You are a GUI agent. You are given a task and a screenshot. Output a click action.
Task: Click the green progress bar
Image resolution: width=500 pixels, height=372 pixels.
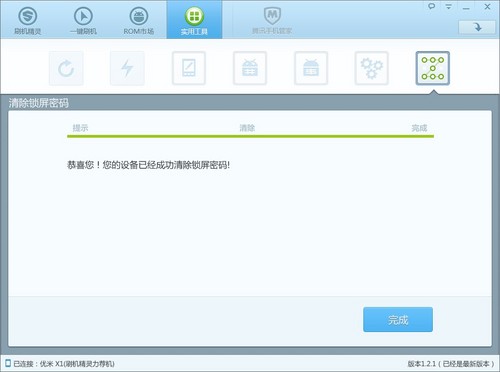[250, 136]
